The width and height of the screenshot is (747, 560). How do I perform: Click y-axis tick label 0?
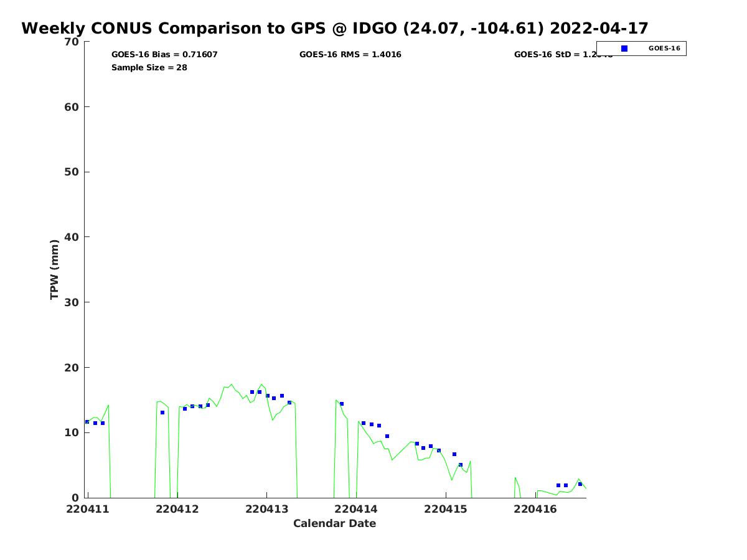click(76, 498)
